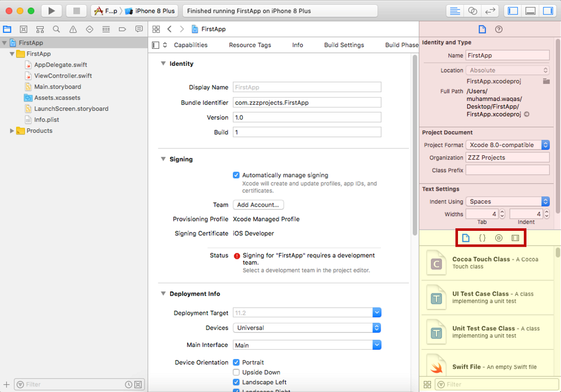Open the Source Control navigator icon
The height and width of the screenshot is (392, 561).
pyautogui.click(x=24, y=29)
